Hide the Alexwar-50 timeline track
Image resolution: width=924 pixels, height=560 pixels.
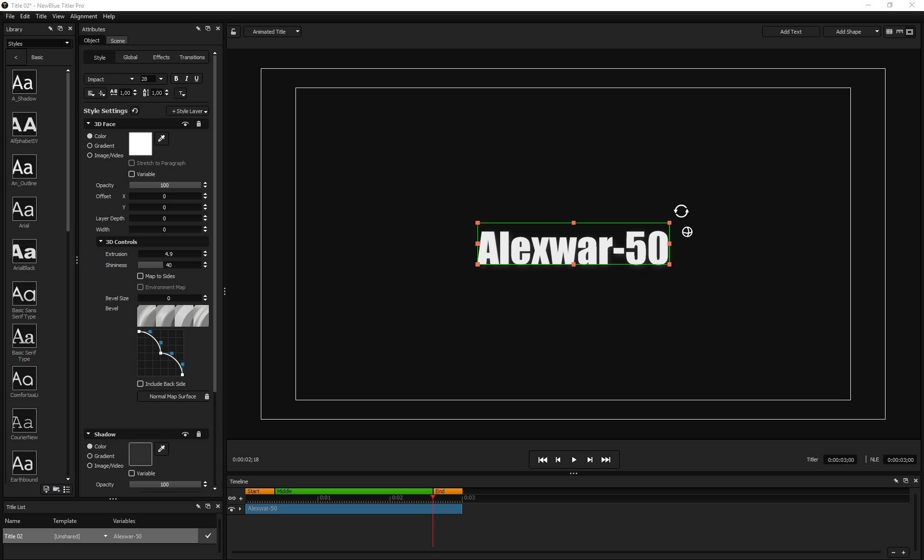click(231, 509)
